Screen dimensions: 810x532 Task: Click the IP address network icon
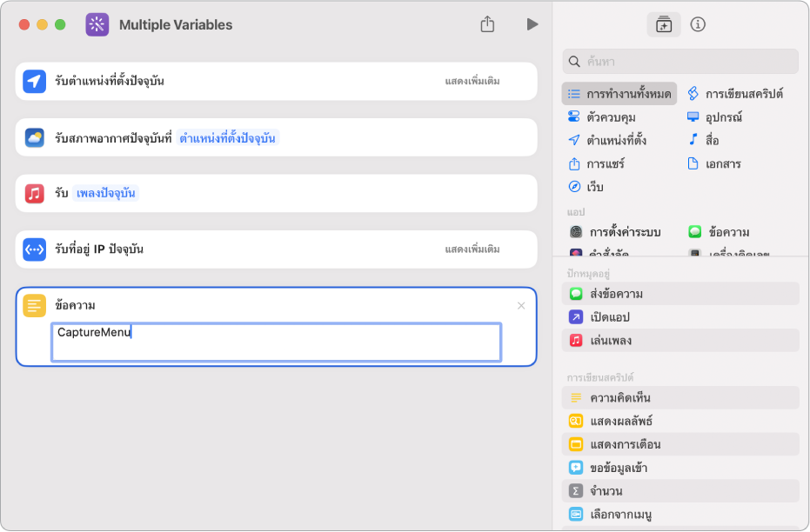point(34,249)
